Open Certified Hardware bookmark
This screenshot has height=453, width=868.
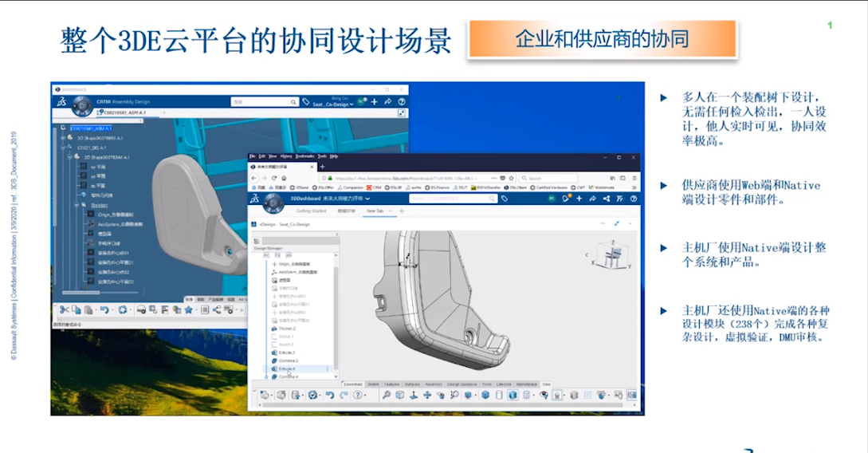[x=549, y=187]
